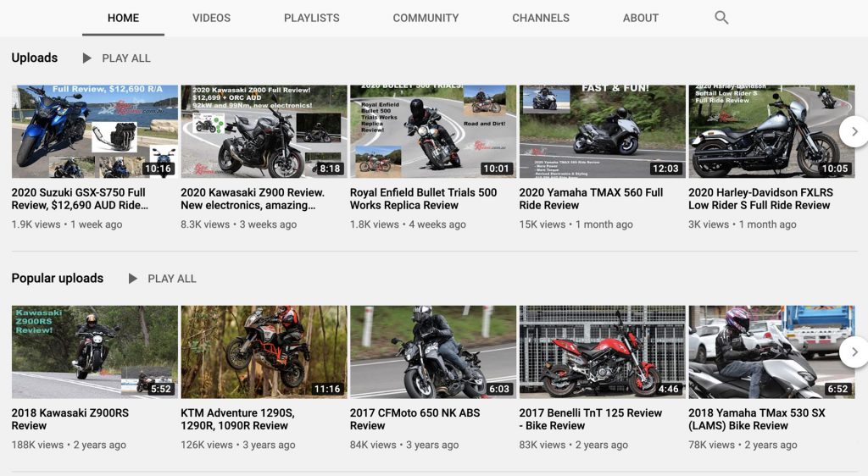Click '83K views • 2 years ago' text

[x=574, y=445]
